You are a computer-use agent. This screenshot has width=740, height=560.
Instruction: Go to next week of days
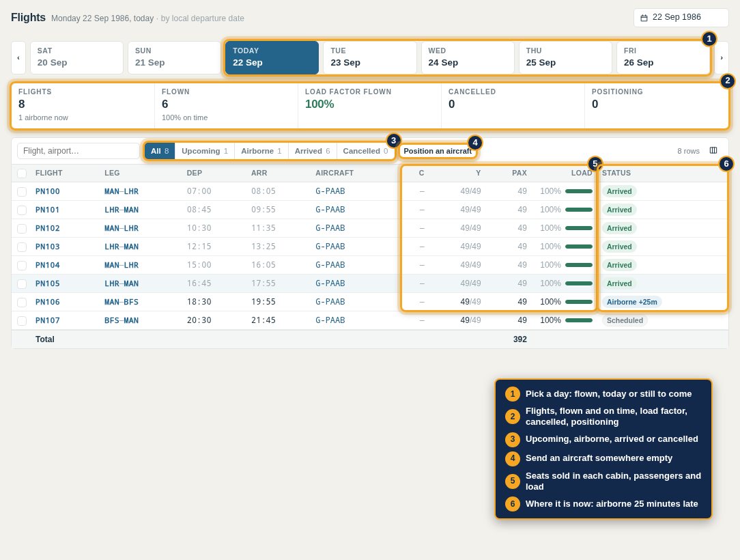[722, 57]
